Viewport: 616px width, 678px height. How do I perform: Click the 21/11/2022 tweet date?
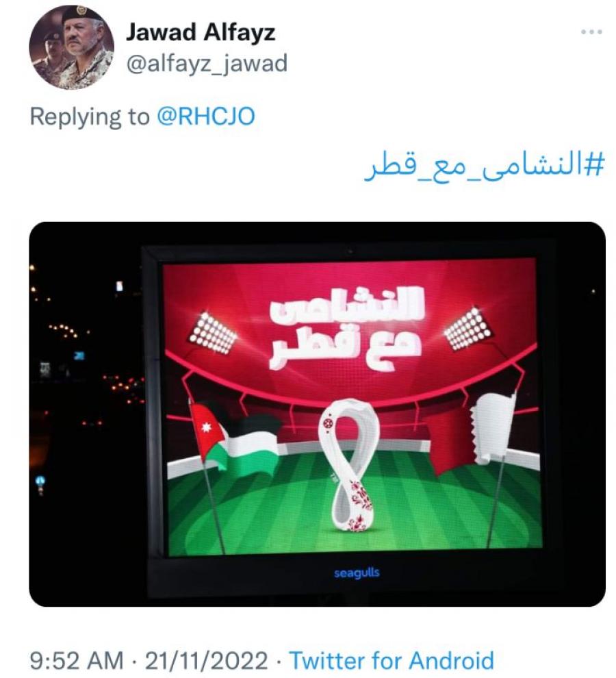click(x=207, y=661)
